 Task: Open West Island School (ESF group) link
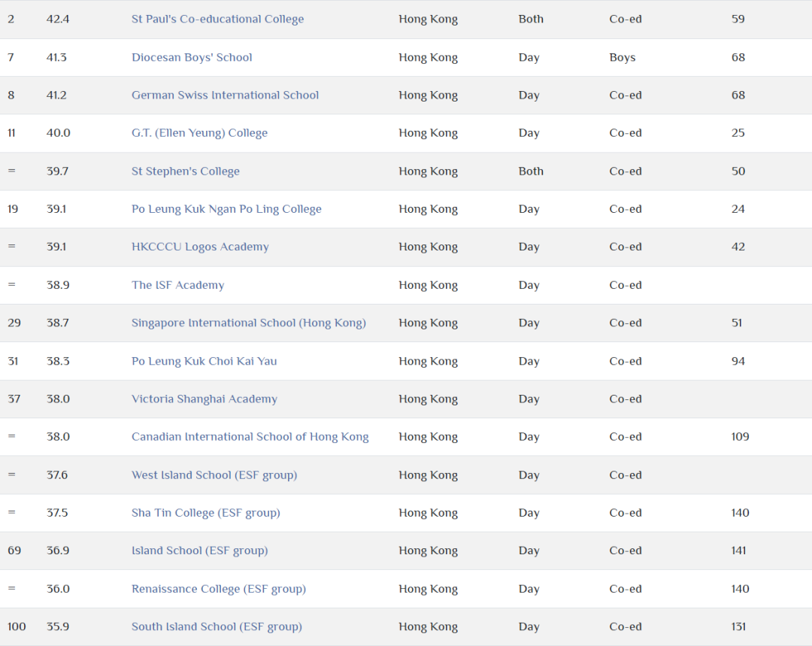click(x=214, y=475)
